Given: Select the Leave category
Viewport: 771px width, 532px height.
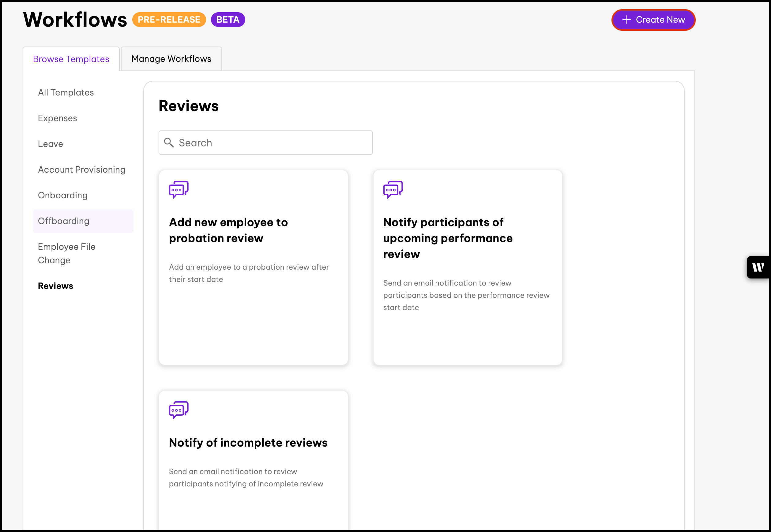Looking at the screenshot, I should (50, 144).
